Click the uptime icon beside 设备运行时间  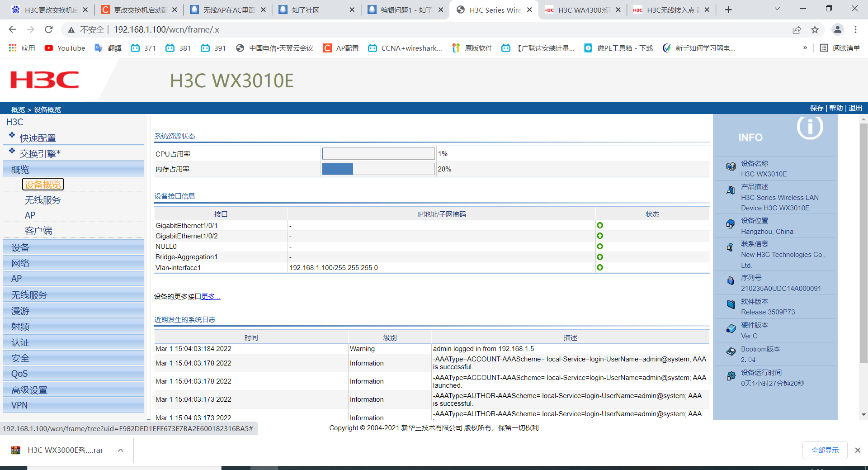[x=731, y=376]
